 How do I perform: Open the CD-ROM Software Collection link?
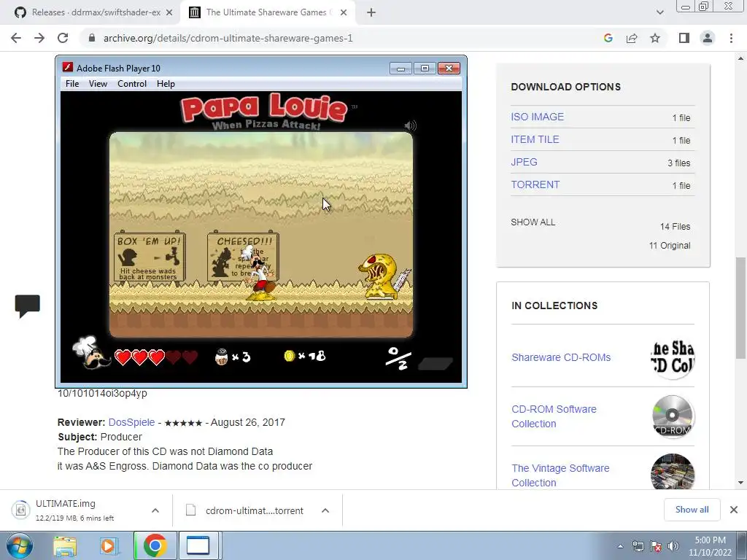[554, 416]
